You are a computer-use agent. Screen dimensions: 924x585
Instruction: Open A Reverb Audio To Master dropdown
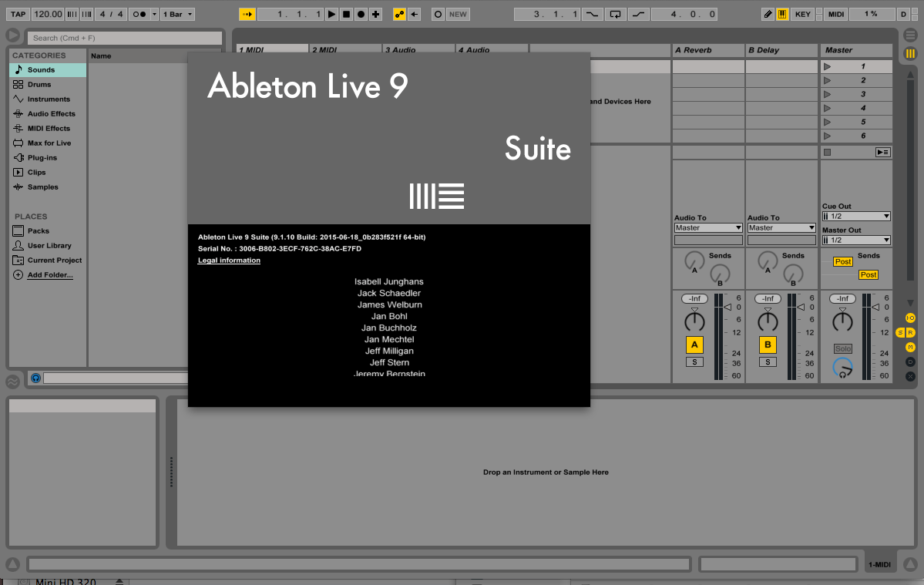tap(708, 228)
